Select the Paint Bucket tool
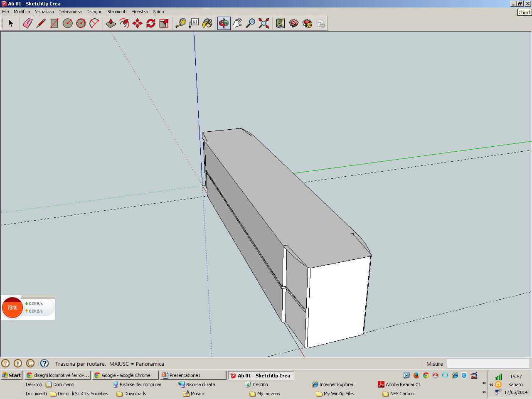Screen dimensions: 532x399 [207, 23]
